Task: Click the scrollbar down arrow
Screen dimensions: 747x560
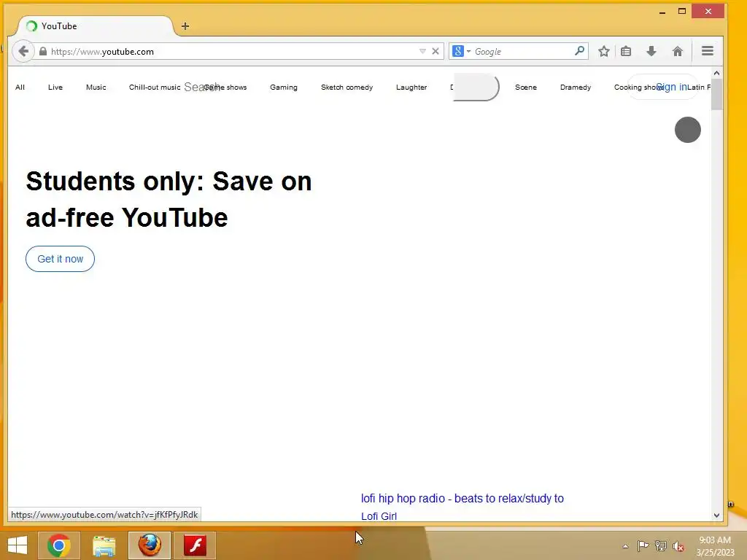Action: coord(716,516)
